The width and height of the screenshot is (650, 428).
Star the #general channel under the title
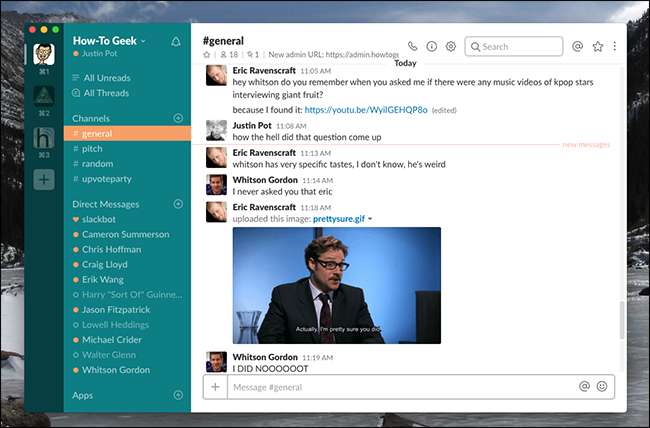[206, 54]
